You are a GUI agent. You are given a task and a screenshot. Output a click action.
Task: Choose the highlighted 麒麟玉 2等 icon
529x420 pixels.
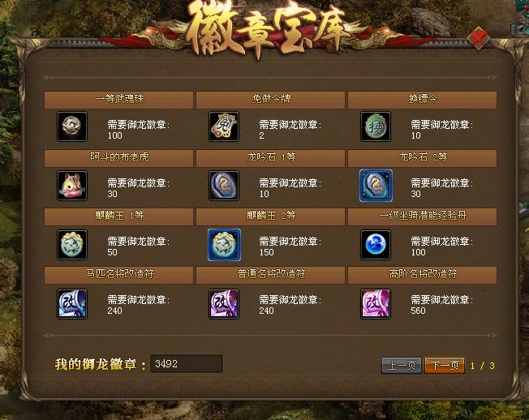225,245
